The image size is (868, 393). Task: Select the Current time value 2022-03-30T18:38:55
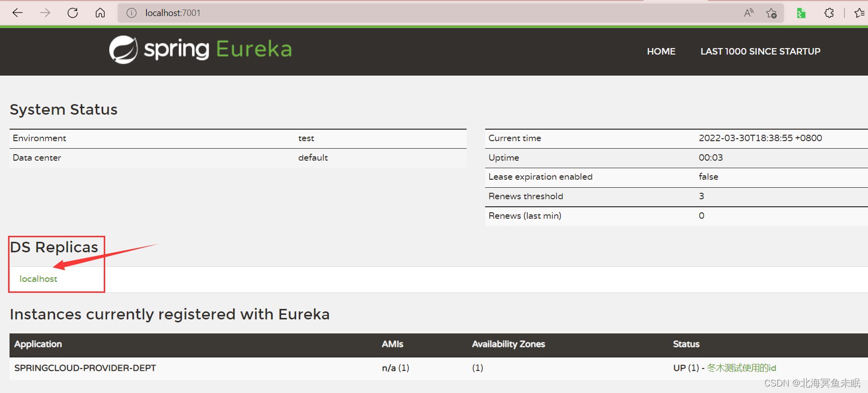pyautogui.click(x=760, y=138)
